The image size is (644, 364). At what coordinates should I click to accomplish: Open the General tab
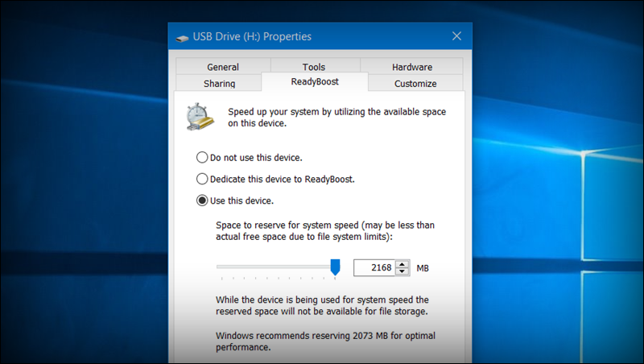pos(223,67)
